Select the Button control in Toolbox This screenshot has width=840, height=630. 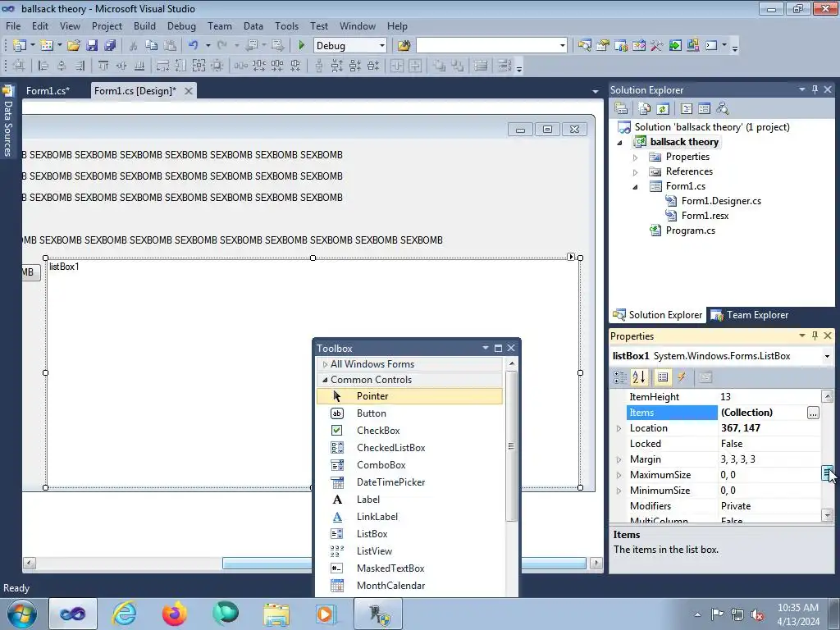[372, 413]
